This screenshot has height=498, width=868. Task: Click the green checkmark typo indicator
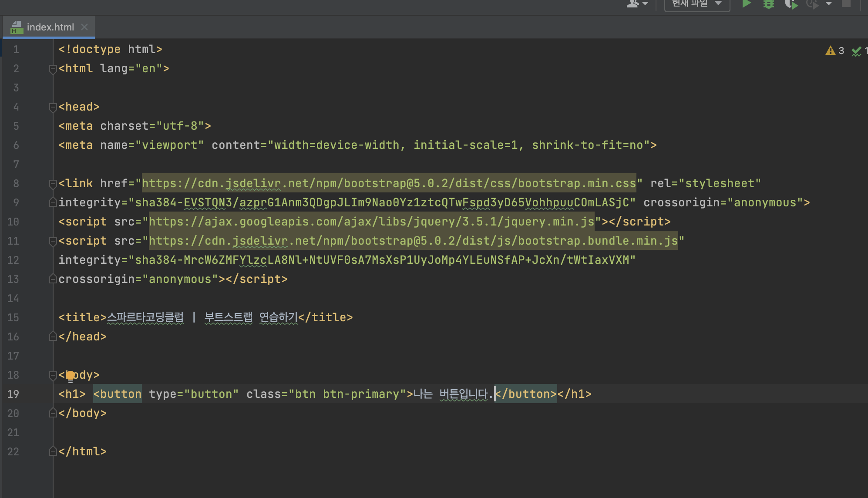point(857,51)
